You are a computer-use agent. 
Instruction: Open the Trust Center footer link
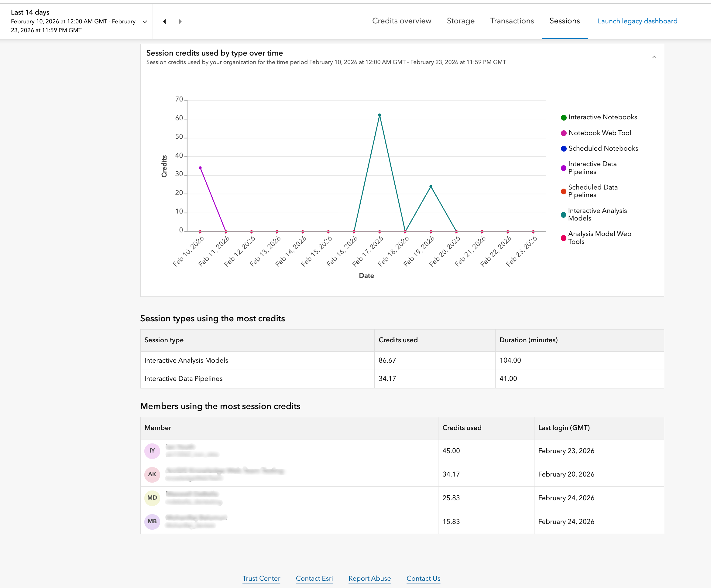[x=261, y=578]
